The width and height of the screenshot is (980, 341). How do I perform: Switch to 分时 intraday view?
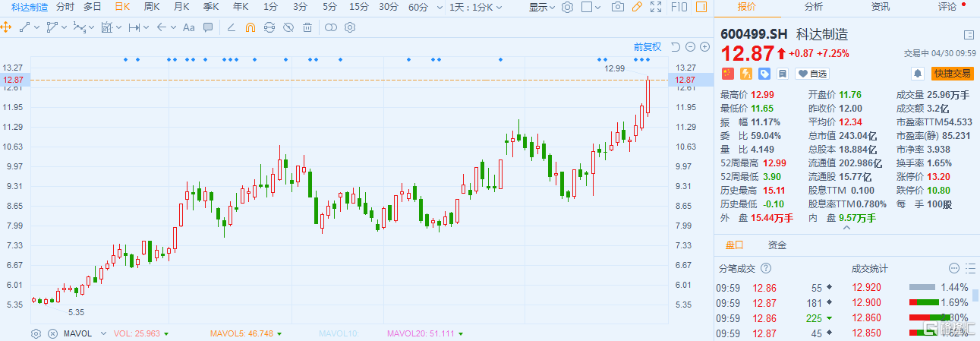pyautogui.click(x=66, y=7)
